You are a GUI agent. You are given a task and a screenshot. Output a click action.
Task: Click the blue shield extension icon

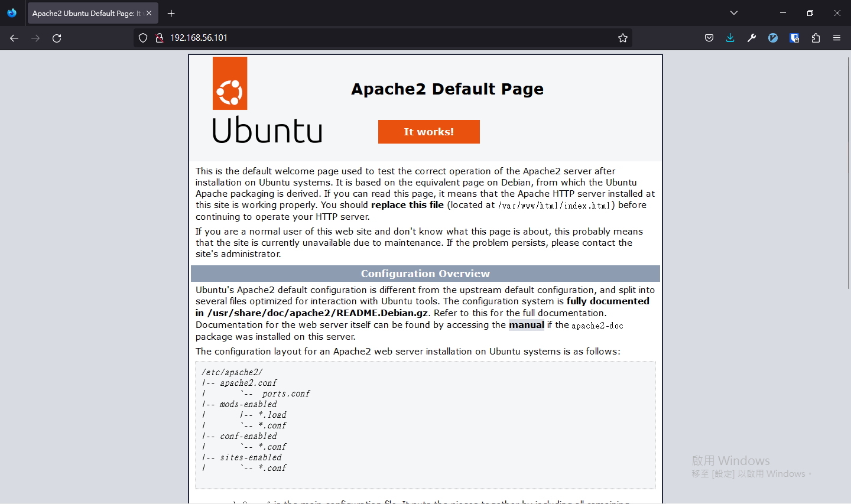(x=794, y=38)
